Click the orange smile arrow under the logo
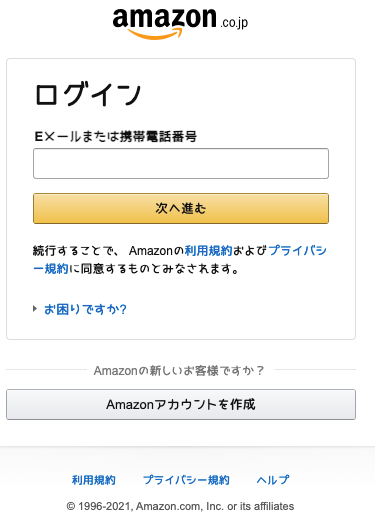Image resolution: width=375 pixels, height=514 pixels. click(155, 34)
